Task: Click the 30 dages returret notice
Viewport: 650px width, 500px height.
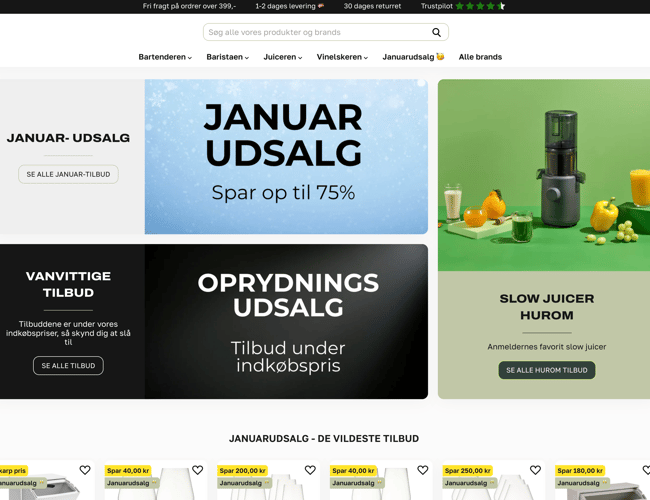Action: point(372,6)
